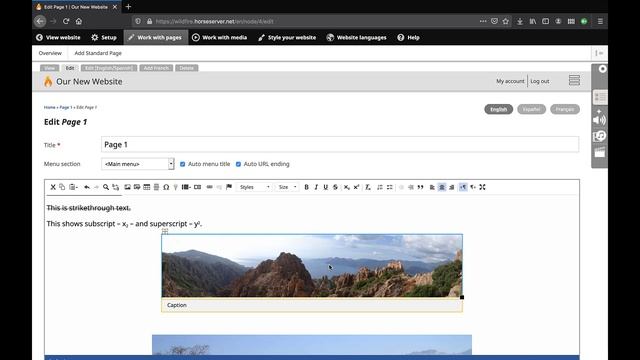Undo the last edit
Image resolution: width=640 pixels, height=360 pixels.
(87, 187)
